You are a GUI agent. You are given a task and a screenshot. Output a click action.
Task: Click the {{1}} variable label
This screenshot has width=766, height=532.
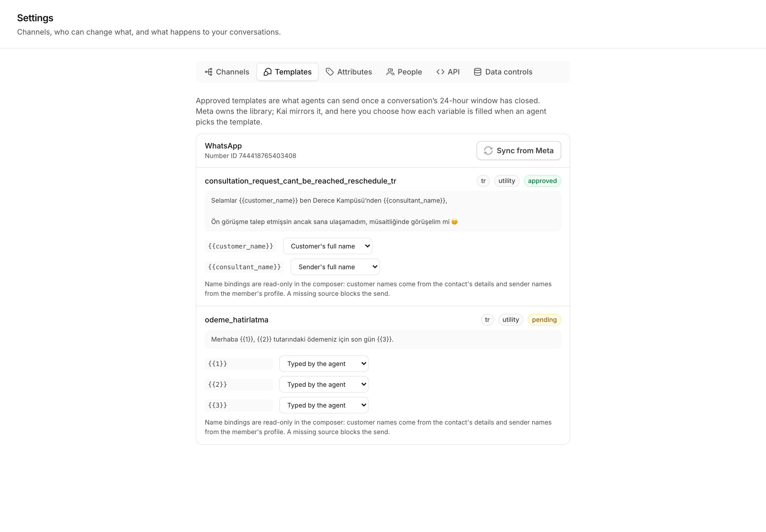pyautogui.click(x=239, y=364)
